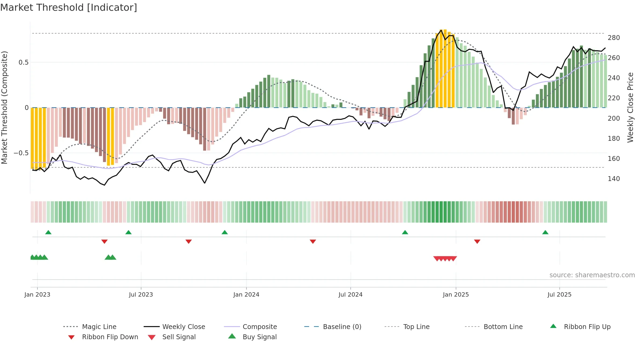
Task: Toggle the Composite legend entry
Action: 250,327
